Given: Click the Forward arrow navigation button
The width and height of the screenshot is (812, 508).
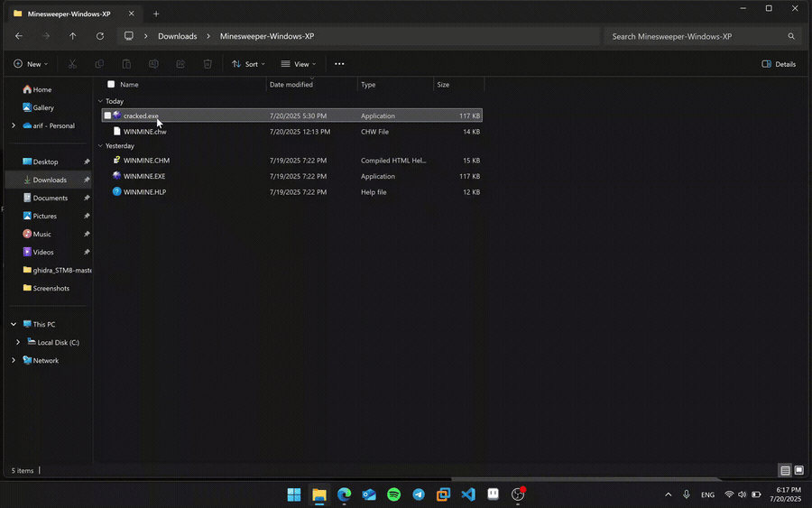Looking at the screenshot, I should tap(46, 36).
